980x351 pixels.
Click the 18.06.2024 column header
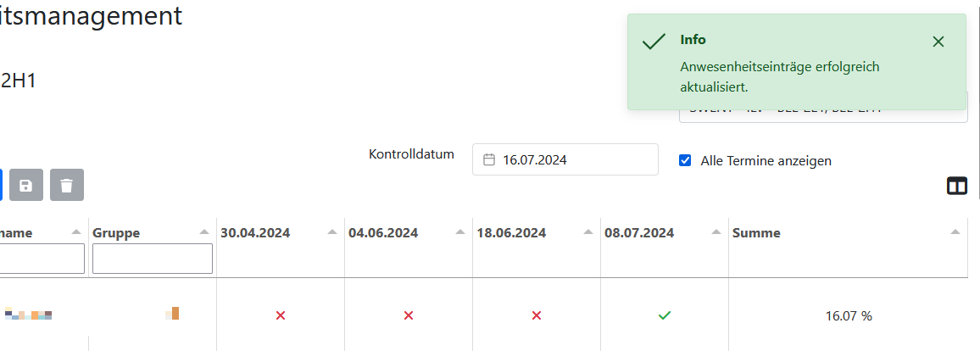point(511,233)
